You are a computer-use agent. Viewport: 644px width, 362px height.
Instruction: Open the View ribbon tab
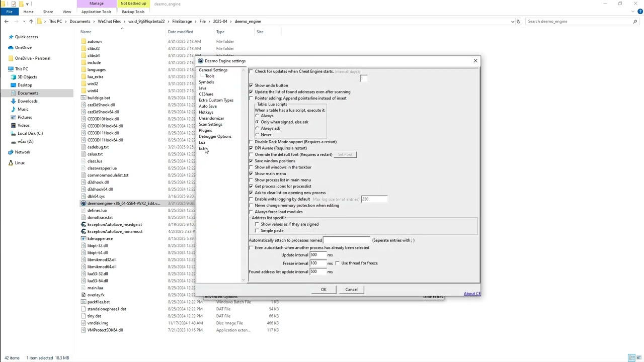pyautogui.click(x=66, y=12)
